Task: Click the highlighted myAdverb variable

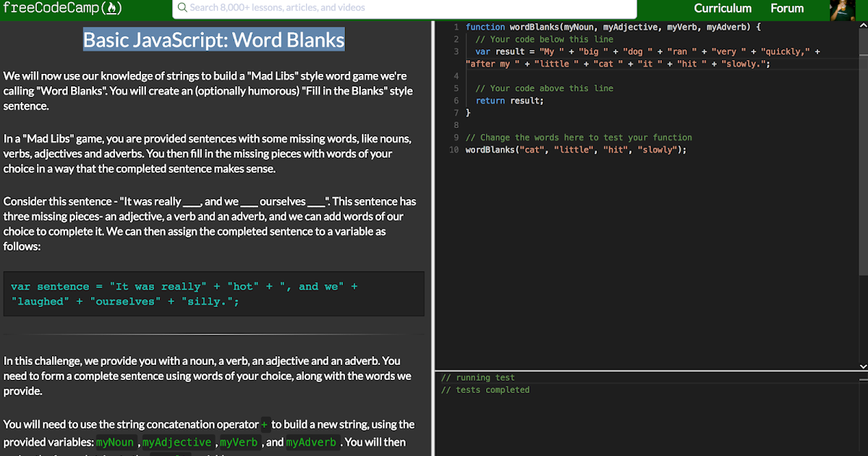Action: 311,442
